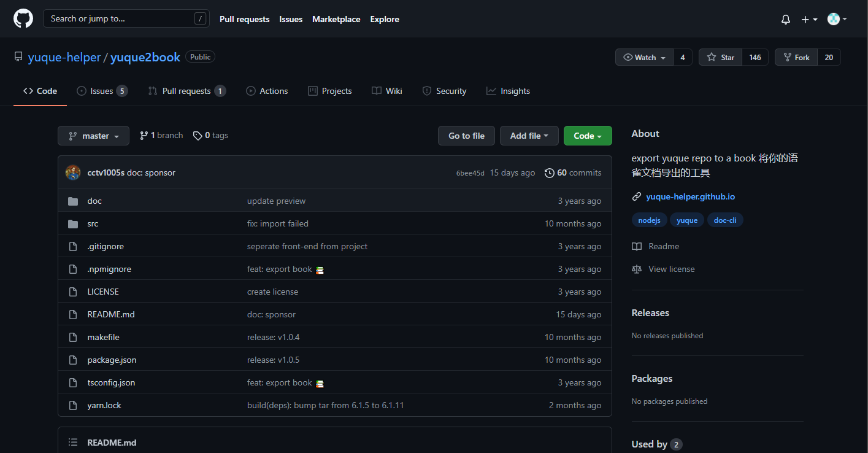Switch to the Actions tab
This screenshot has width=868, height=453.
point(267,91)
